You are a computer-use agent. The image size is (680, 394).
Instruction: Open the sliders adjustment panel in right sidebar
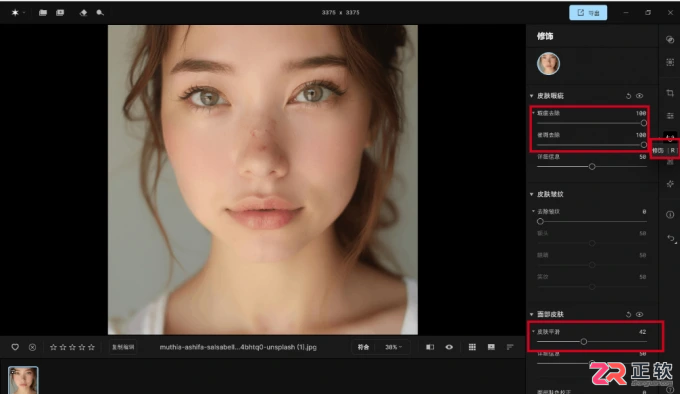pyautogui.click(x=670, y=115)
